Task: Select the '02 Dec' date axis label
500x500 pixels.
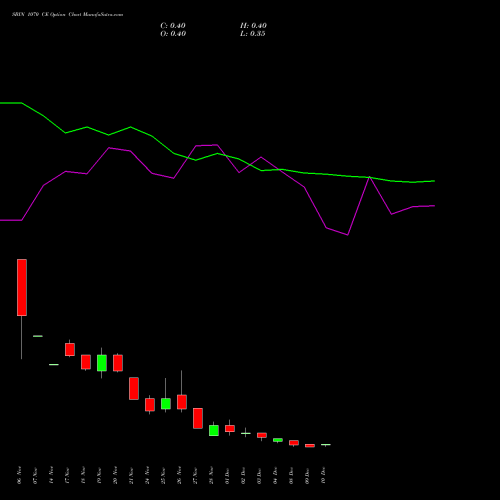Action: click(x=243, y=475)
